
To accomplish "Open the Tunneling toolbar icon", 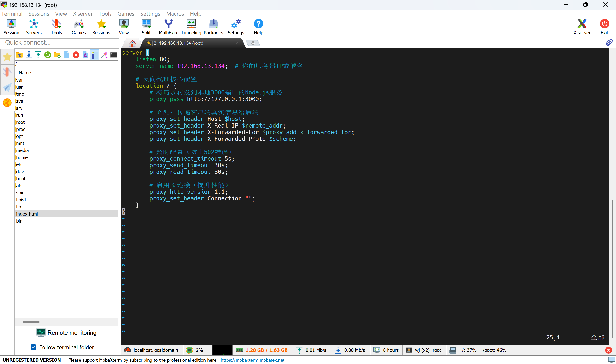I will point(191,27).
